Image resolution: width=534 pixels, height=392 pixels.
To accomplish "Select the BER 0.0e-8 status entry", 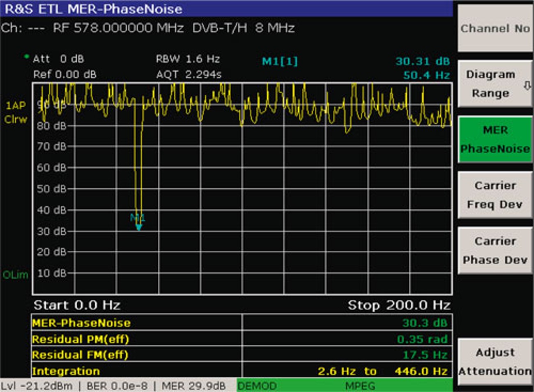I will click(117, 386).
